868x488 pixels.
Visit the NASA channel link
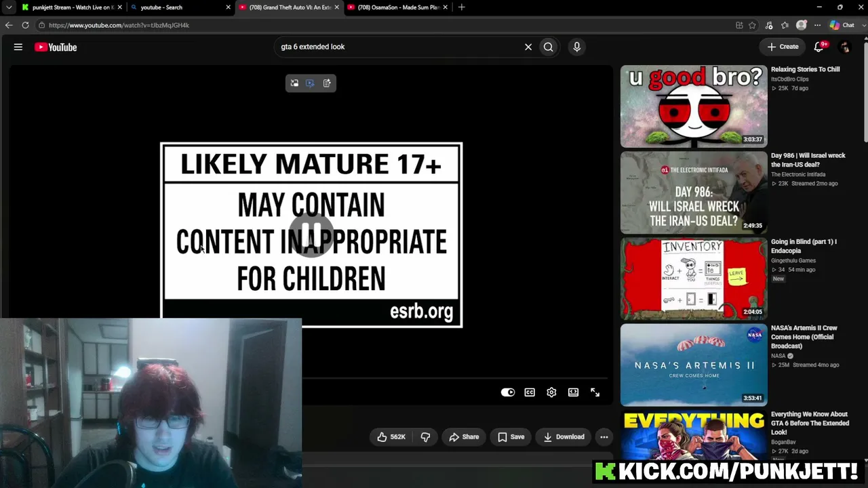point(778,356)
